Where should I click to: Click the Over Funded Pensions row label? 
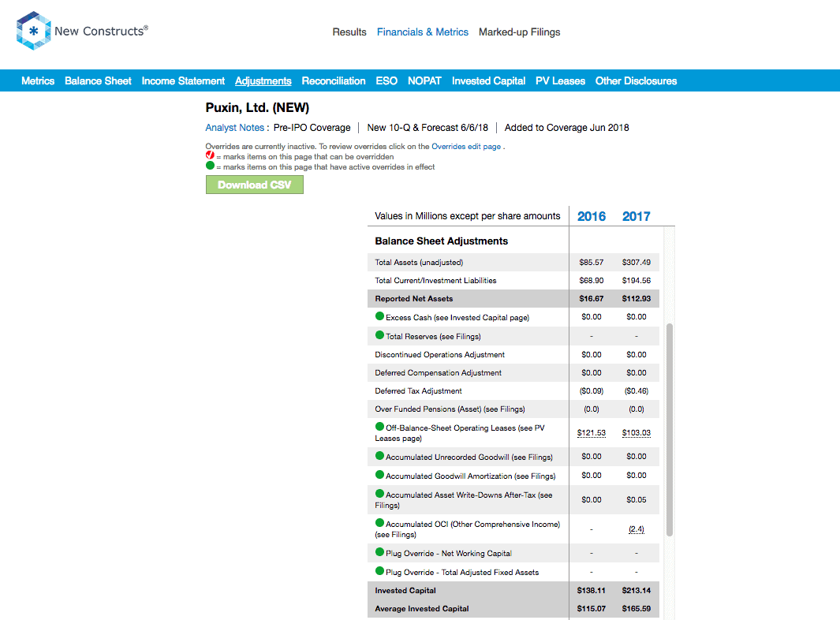point(450,409)
